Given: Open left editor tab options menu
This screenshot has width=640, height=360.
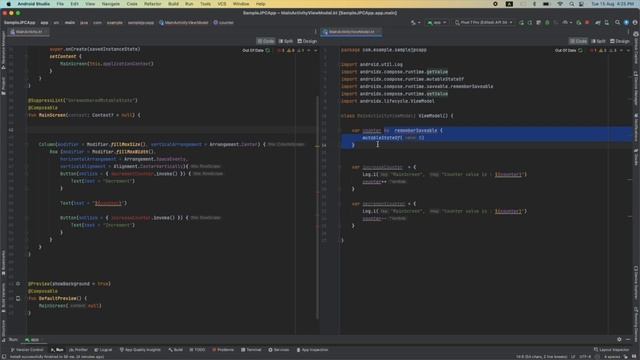Looking at the screenshot, I should click(316, 32).
